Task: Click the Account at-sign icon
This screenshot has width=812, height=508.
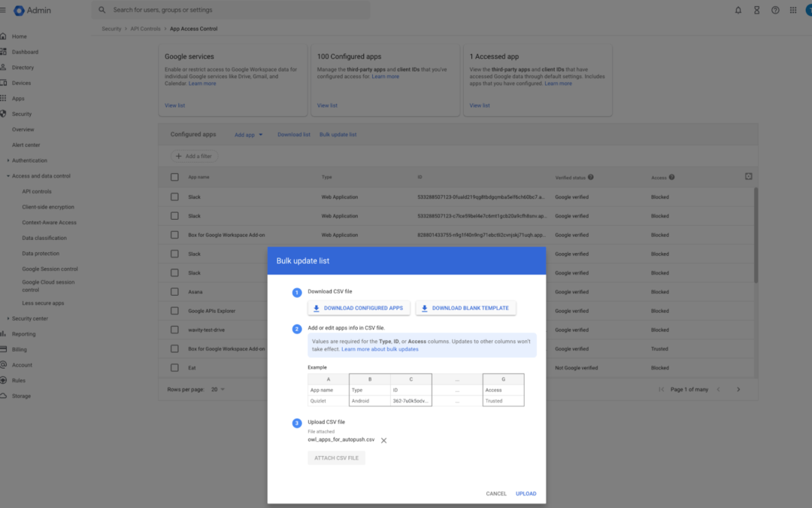Action: [3, 365]
